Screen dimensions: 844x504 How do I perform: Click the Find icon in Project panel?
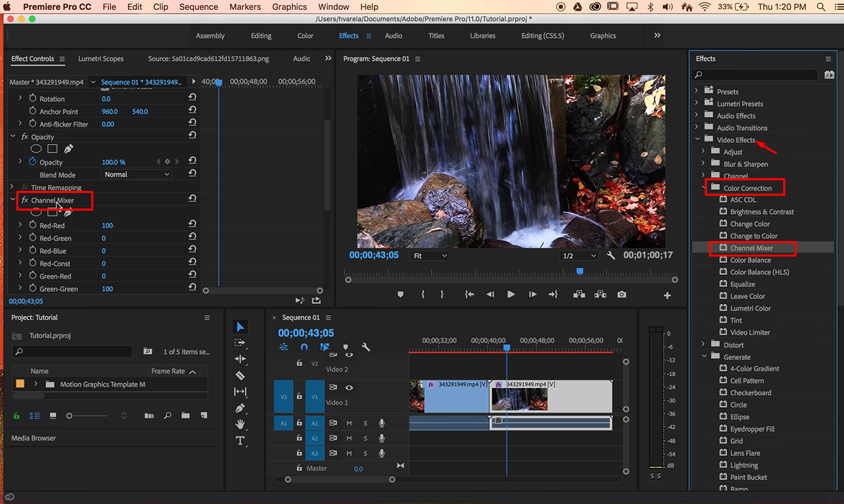(x=168, y=415)
